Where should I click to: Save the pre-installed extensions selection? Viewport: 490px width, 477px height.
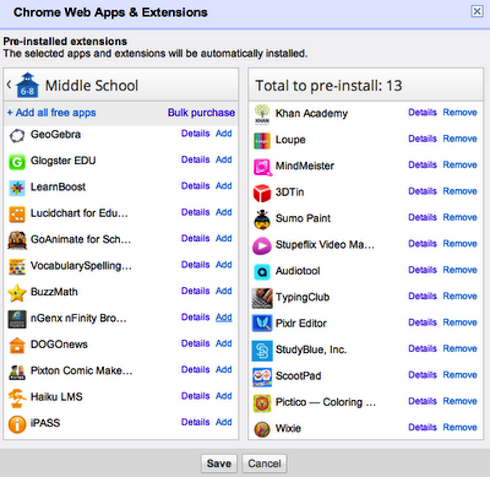pyautogui.click(x=219, y=463)
